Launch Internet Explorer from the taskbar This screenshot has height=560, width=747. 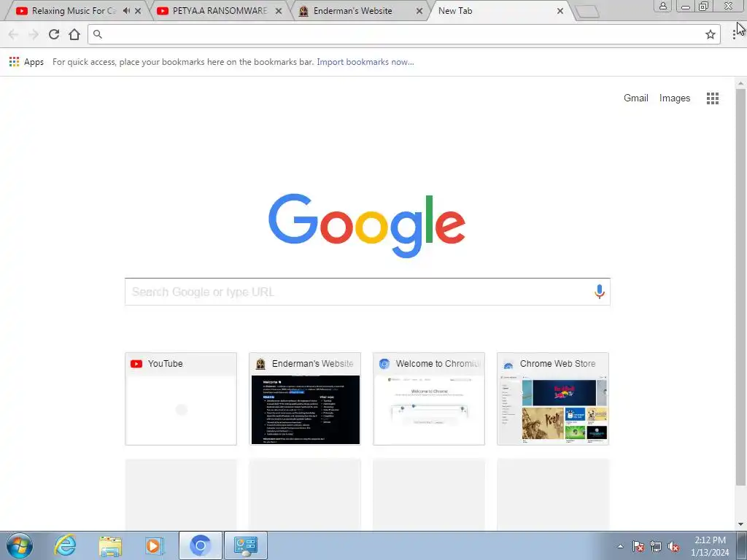point(65,545)
